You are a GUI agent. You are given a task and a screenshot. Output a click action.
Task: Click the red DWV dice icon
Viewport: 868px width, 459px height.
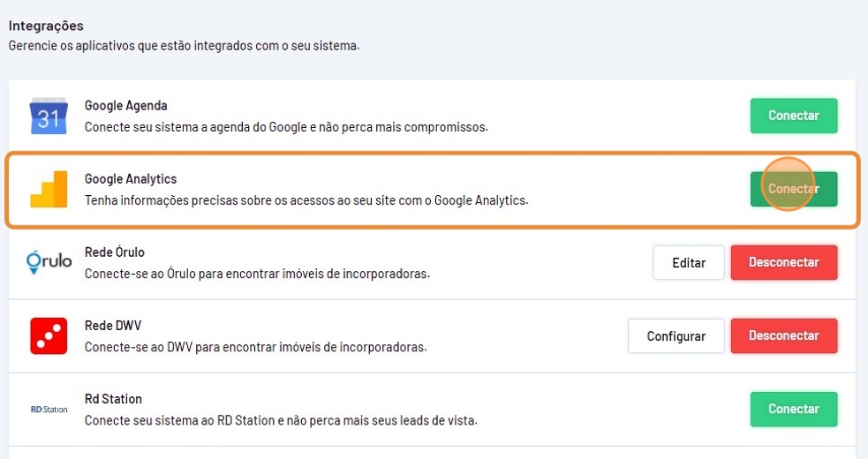click(x=49, y=335)
